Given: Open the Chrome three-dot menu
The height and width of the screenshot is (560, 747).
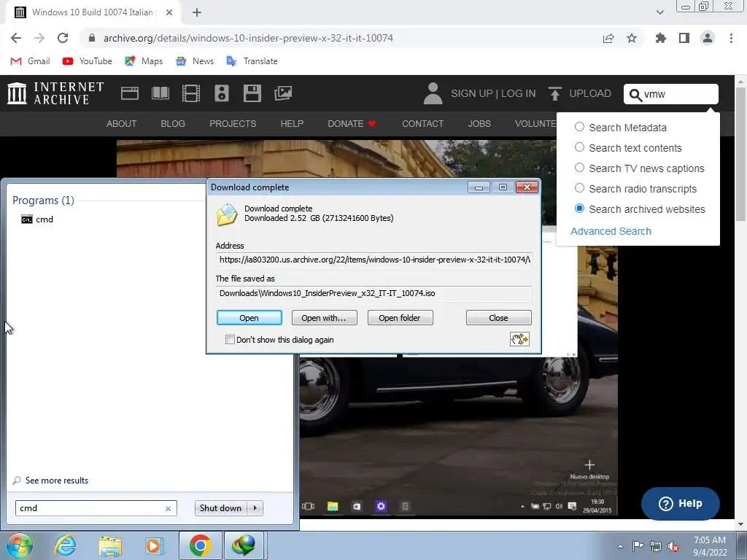Looking at the screenshot, I should pos(731,38).
